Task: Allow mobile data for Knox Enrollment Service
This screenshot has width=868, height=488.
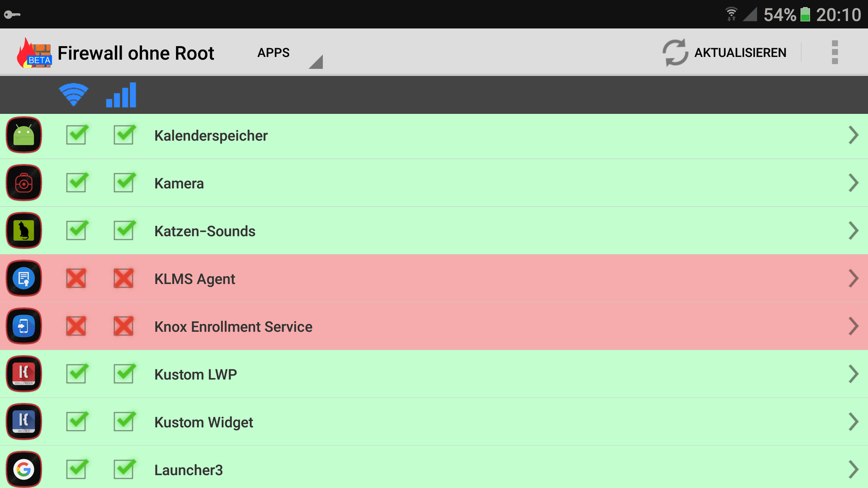Action: (x=123, y=326)
